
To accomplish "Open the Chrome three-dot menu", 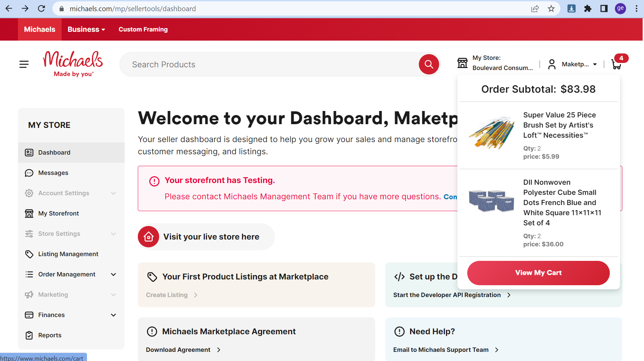I will (x=637, y=8).
